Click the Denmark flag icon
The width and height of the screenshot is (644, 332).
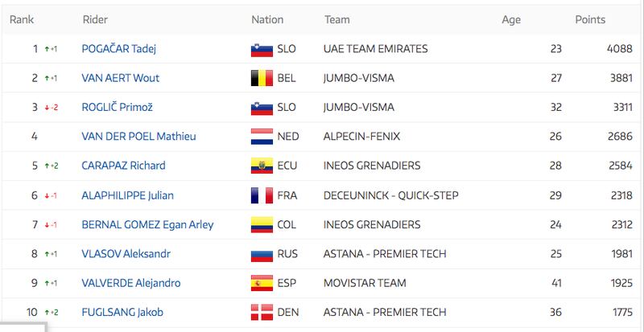[x=262, y=312]
